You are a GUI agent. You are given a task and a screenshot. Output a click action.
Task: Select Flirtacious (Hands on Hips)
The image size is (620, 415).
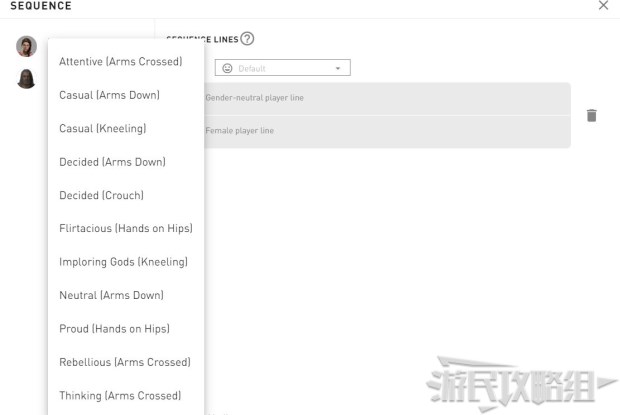tap(126, 228)
